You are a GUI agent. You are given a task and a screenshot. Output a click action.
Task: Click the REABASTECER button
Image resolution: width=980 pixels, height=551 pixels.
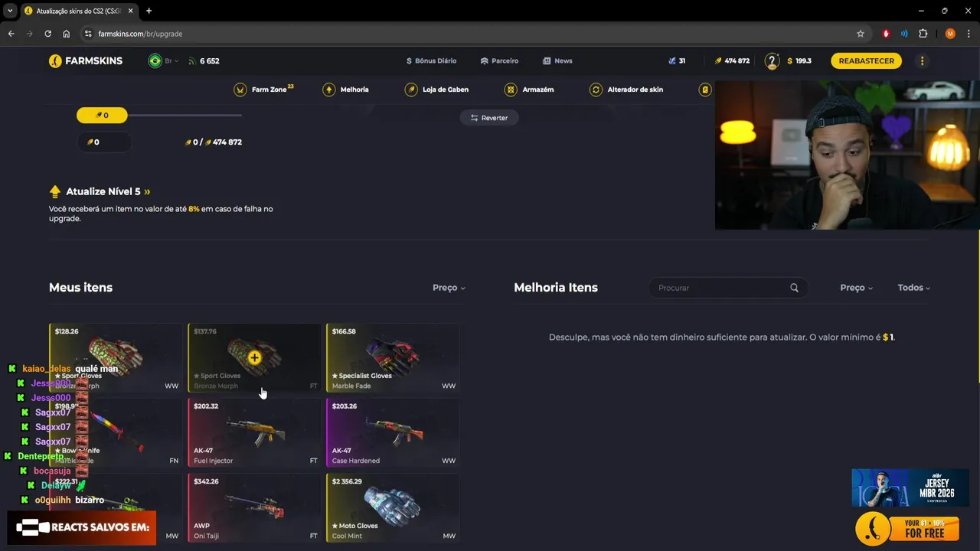click(866, 60)
